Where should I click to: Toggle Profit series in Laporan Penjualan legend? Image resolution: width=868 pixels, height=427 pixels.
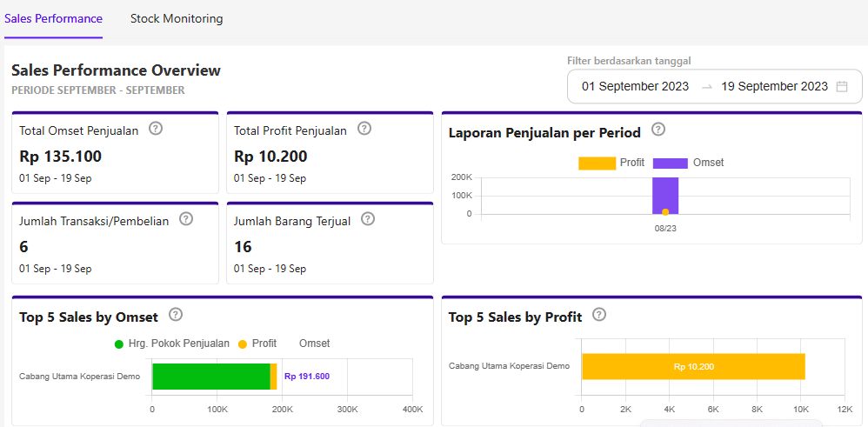coord(611,163)
